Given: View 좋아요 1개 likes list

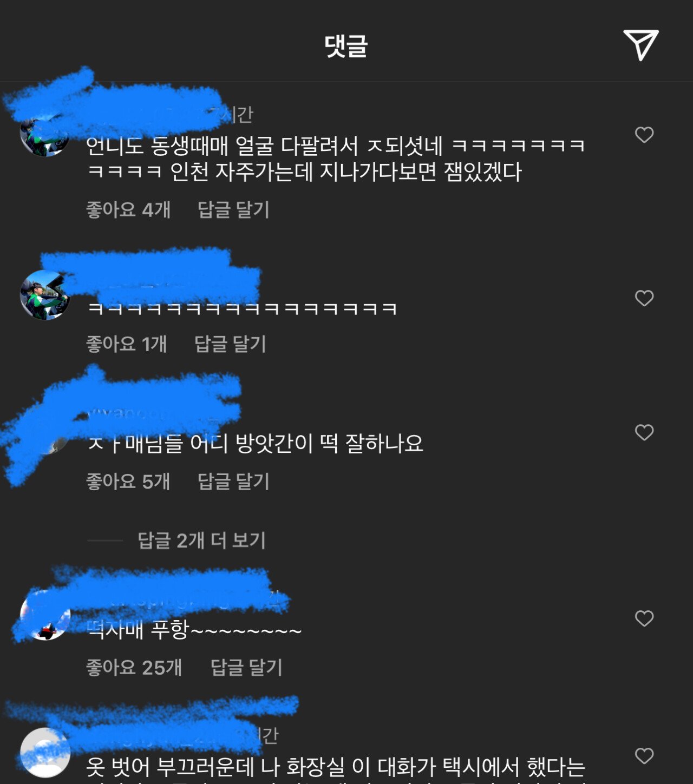Looking at the screenshot, I should 126,344.
